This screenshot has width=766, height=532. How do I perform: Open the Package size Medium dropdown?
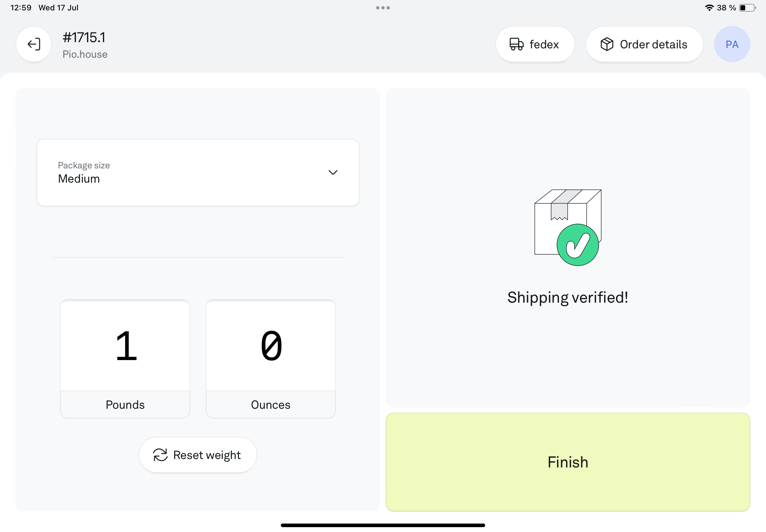tap(197, 172)
